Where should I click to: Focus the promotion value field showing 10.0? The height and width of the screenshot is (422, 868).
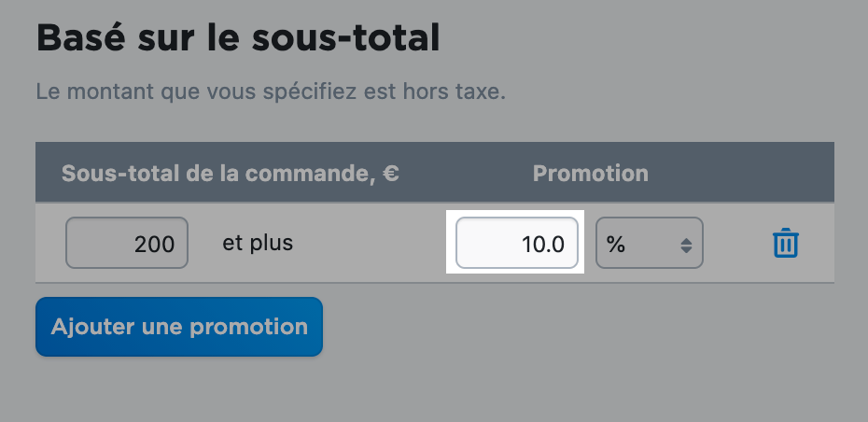tap(516, 243)
